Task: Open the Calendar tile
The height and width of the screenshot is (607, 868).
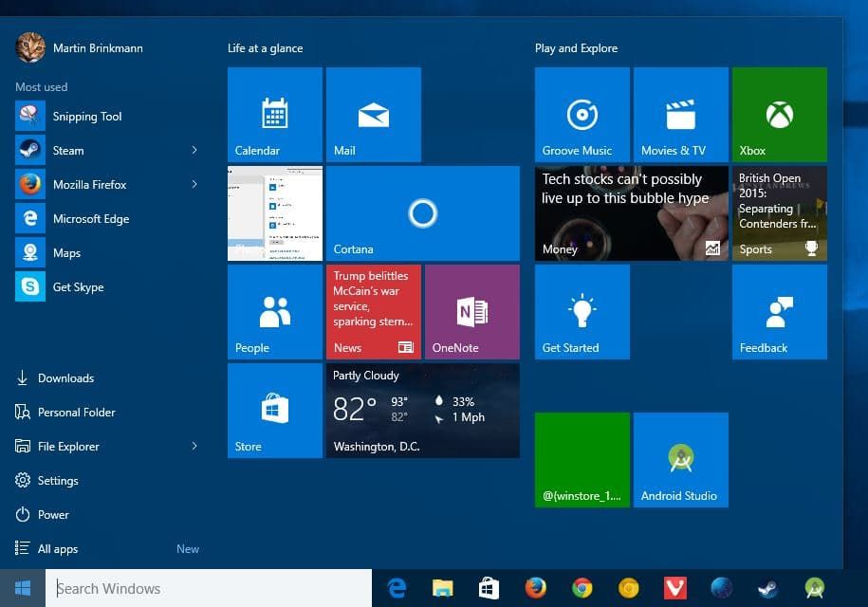Action: [274, 115]
